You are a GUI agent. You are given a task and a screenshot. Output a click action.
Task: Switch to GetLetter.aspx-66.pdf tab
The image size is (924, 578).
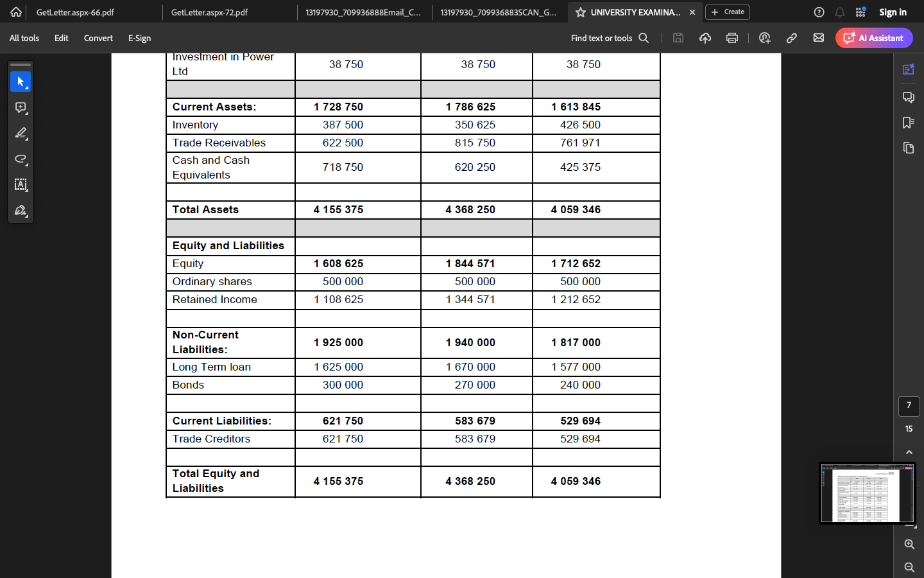(75, 12)
